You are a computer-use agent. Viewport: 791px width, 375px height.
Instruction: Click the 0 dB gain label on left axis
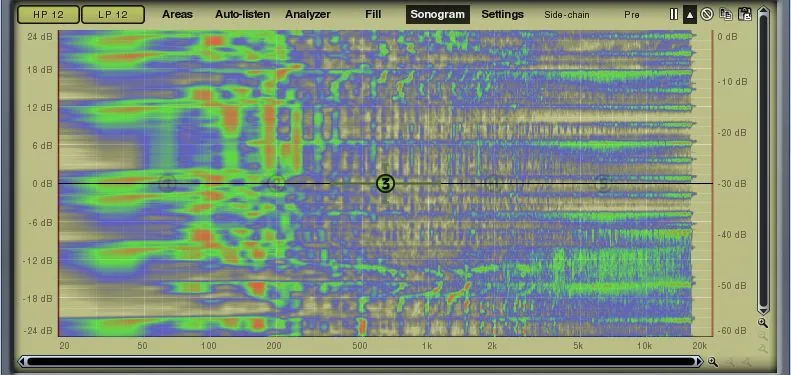pyautogui.click(x=41, y=184)
